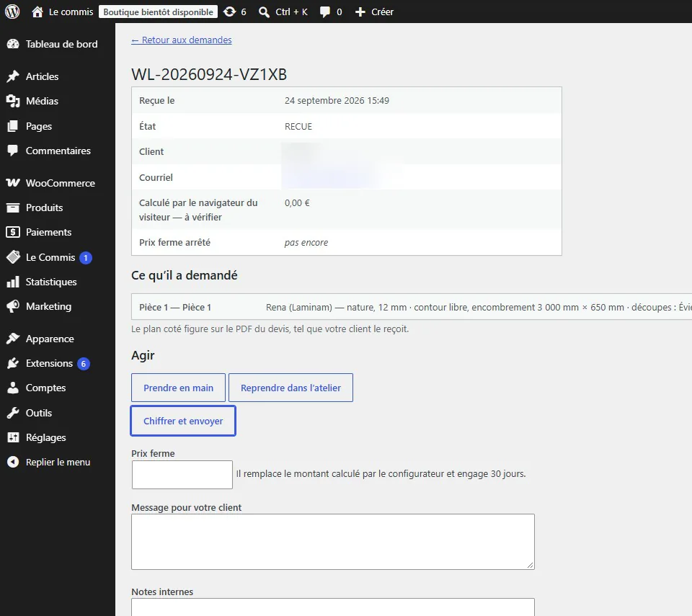Focus the Message pour votre client textarea
The height and width of the screenshot is (616, 692).
click(333, 541)
